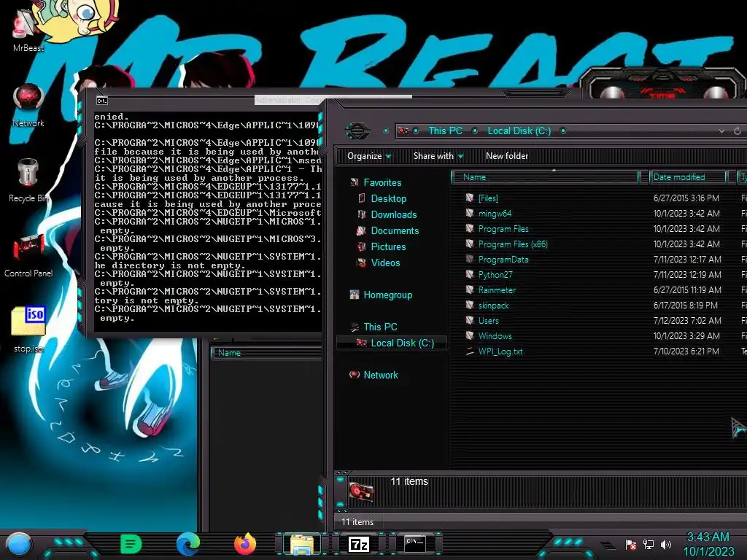Click Local Disk (C:) breadcrumb segment
This screenshot has width=747, height=560.
519,131
